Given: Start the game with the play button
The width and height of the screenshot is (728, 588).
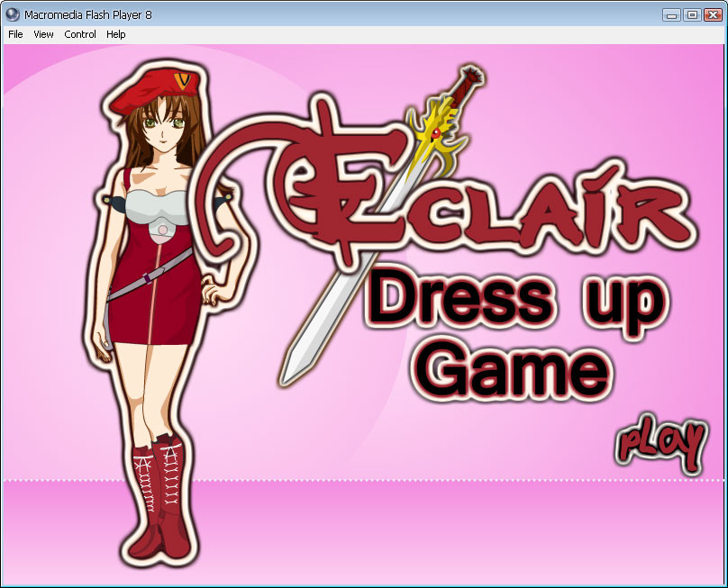Looking at the screenshot, I should (x=661, y=443).
